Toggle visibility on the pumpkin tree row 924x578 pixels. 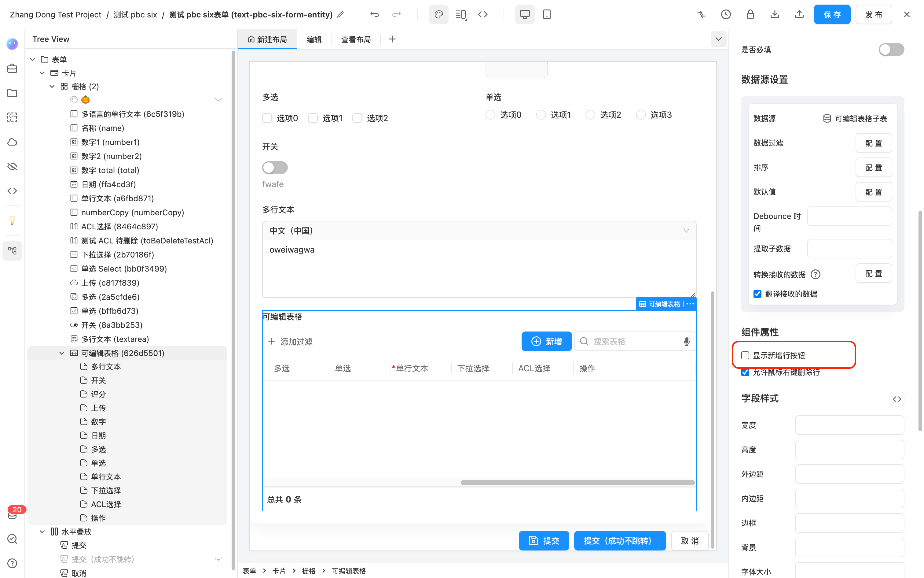point(218,100)
